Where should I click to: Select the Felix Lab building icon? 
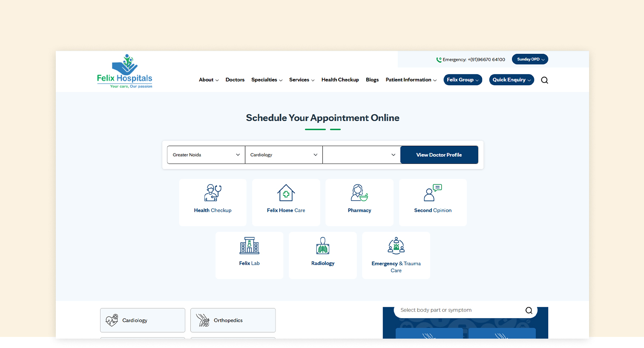pos(249,246)
